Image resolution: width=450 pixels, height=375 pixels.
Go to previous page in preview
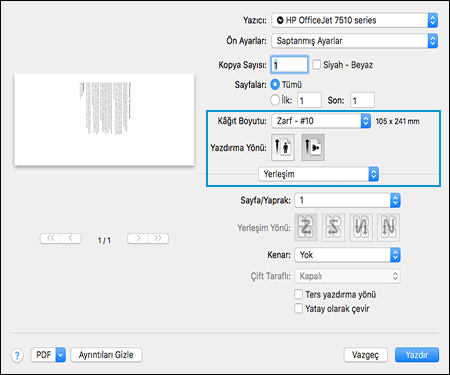[71, 238]
